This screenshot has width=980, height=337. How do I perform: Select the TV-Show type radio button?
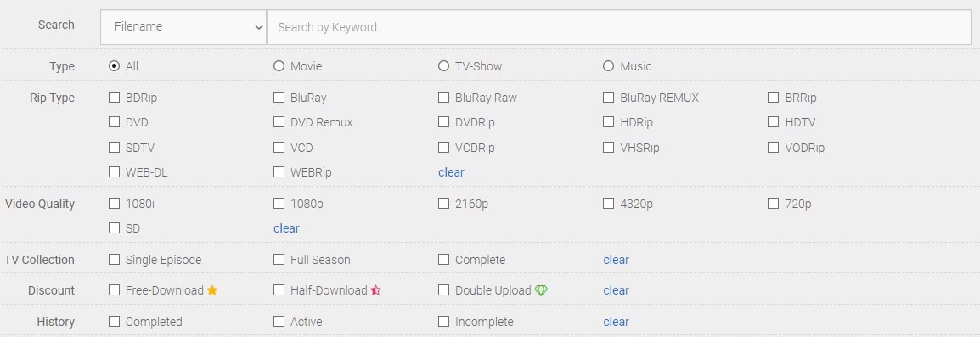pos(444,65)
